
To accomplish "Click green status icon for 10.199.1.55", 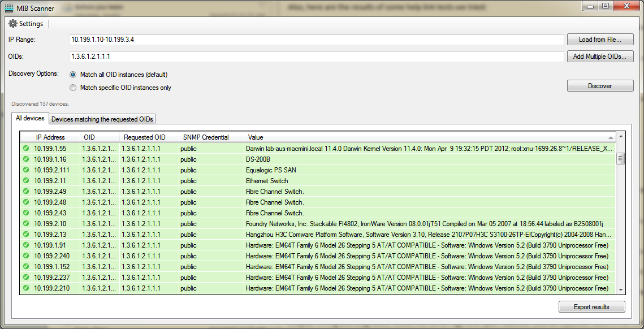I will 26,149.
